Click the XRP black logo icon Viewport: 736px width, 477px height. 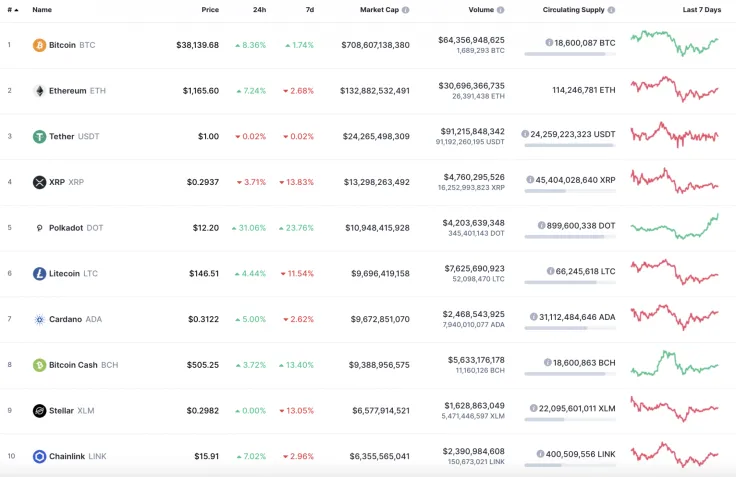[39, 182]
